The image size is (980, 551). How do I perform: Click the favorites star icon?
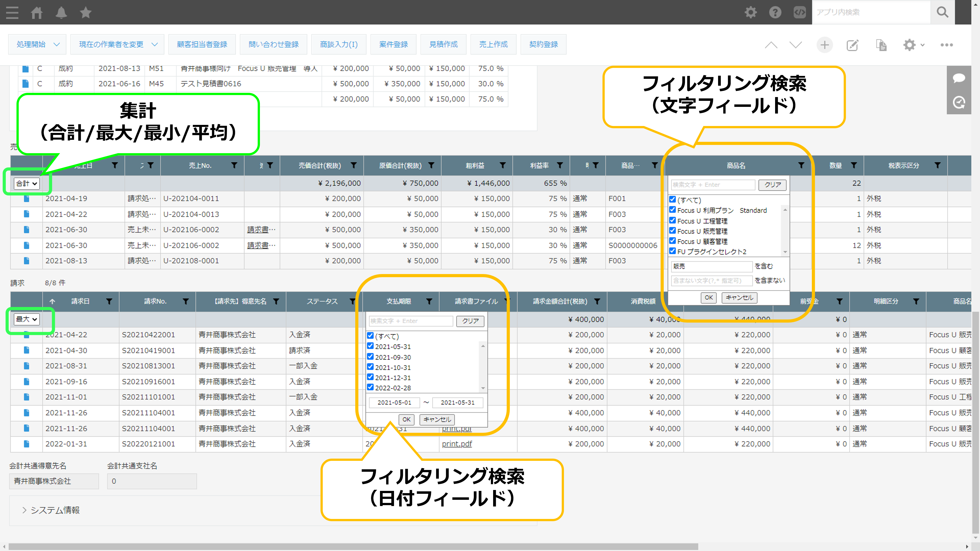click(86, 12)
